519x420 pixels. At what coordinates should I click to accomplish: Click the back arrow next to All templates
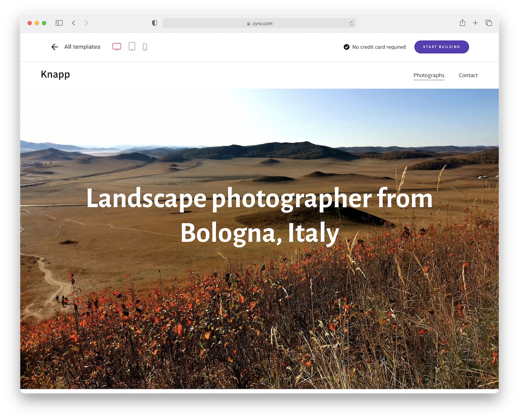tap(54, 47)
